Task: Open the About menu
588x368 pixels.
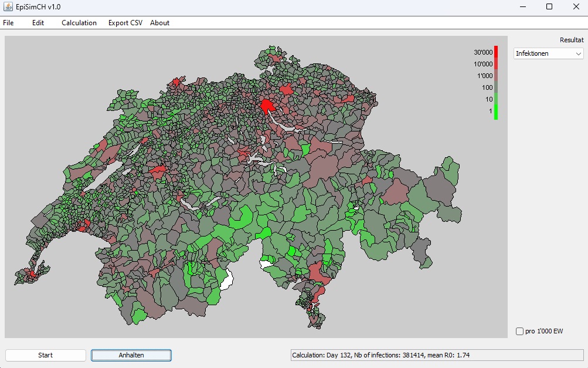Action: (x=159, y=23)
